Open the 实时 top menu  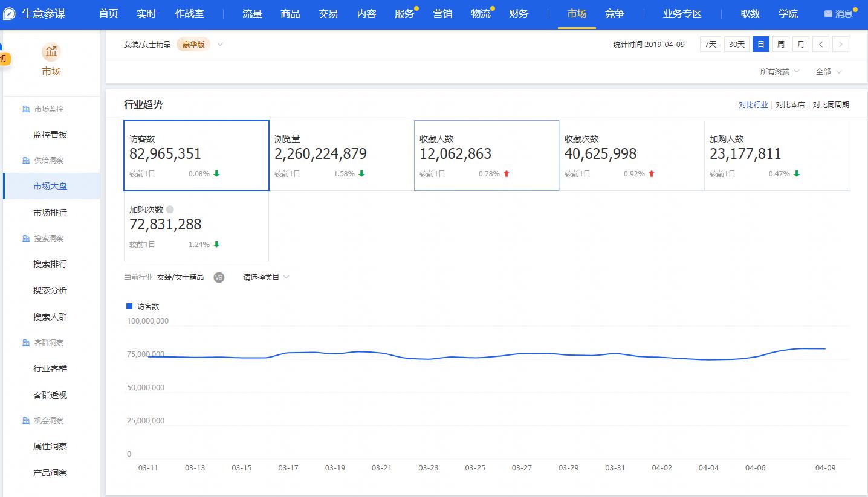pos(146,14)
